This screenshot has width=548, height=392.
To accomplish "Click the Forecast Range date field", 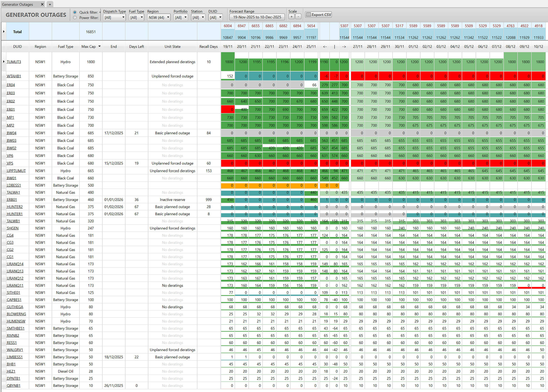I will coord(257,17).
